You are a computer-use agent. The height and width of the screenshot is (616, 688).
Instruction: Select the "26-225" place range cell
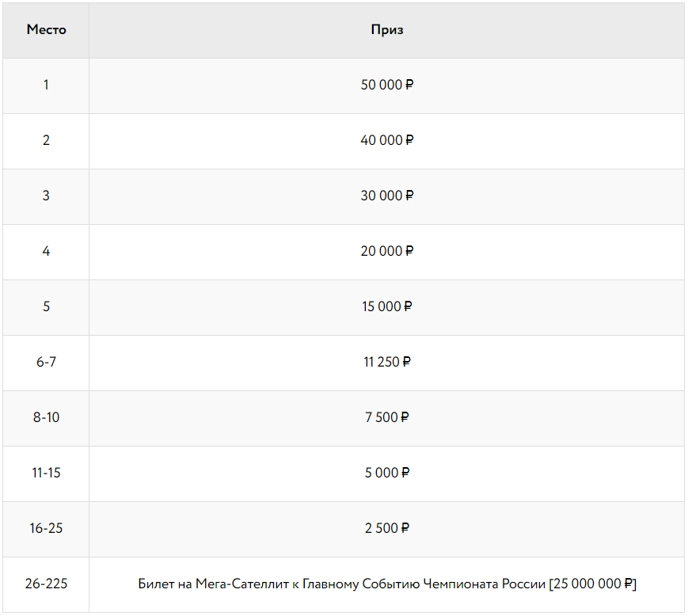coord(46,584)
